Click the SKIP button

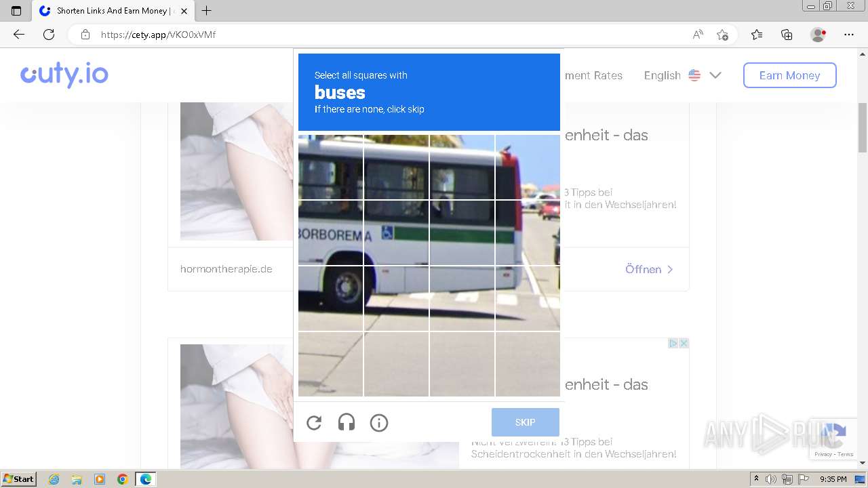point(526,422)
